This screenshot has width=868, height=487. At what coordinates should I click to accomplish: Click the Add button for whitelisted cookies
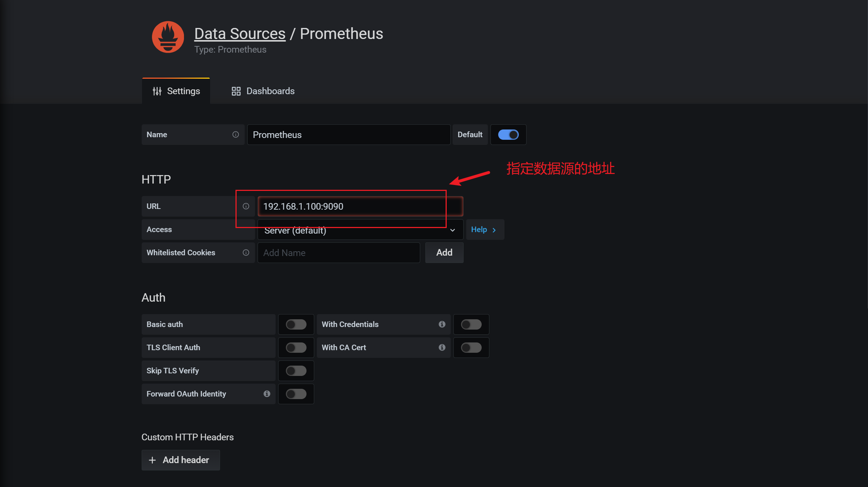click(444, 253)
